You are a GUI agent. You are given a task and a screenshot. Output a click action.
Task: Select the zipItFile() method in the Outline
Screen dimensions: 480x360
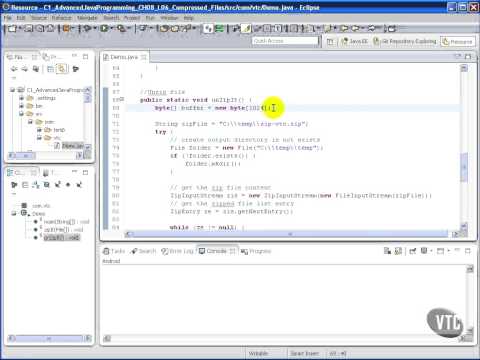pyautogui.click(x=63, y=230)
